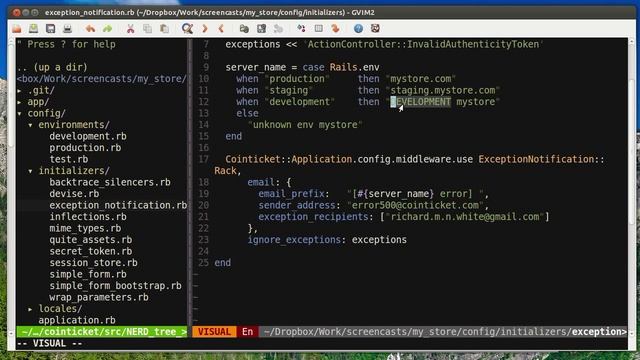Click 'richard.m.n.white@gmail.com' recipient string
The image size is (640, 360).
pyautogui.click(x=465, y=217)
